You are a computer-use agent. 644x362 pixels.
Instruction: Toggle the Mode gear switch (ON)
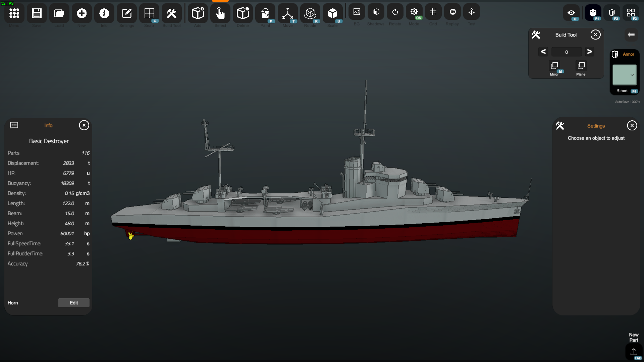[x=414, y=12]
